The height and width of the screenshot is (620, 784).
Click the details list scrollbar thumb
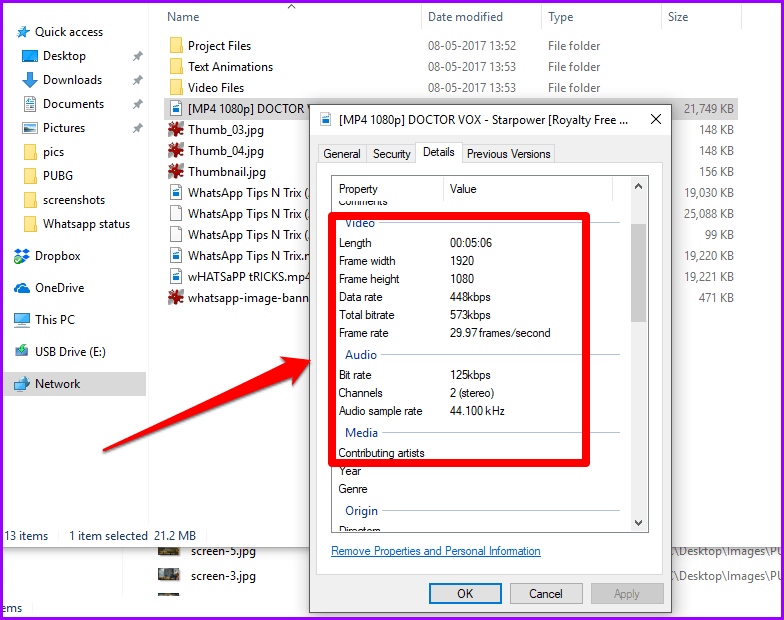[x=638, y=272]
